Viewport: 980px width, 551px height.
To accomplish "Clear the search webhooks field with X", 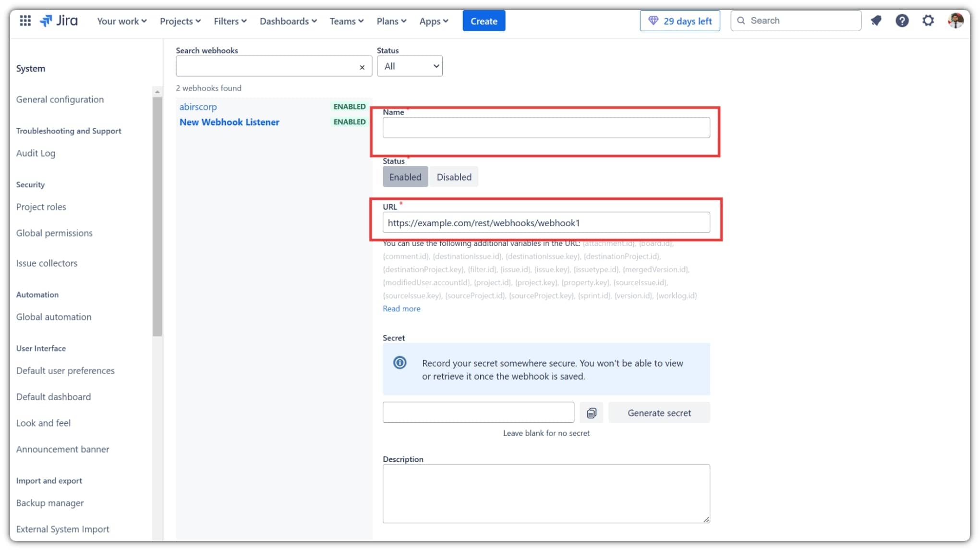I will [x=362, y=68].
